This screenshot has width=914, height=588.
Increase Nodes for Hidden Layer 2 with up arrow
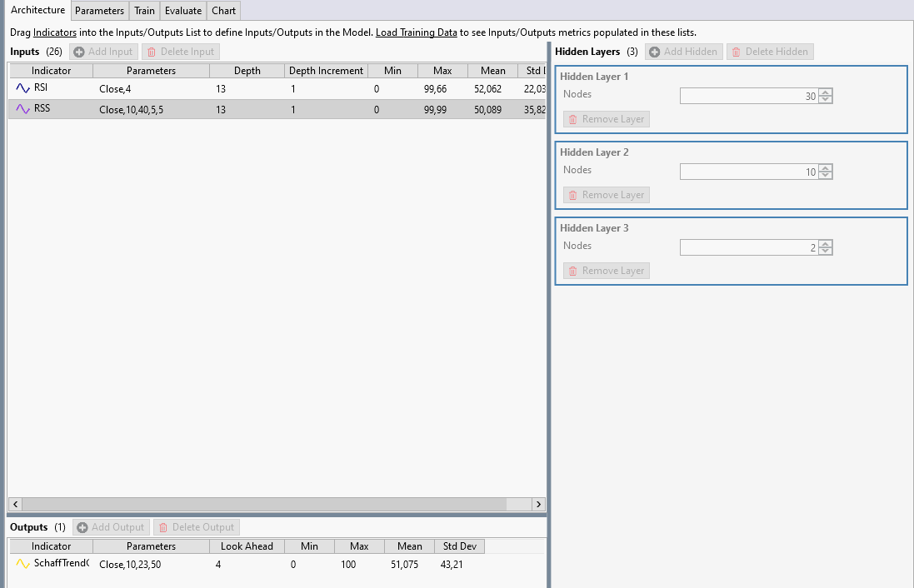point(824,168)
